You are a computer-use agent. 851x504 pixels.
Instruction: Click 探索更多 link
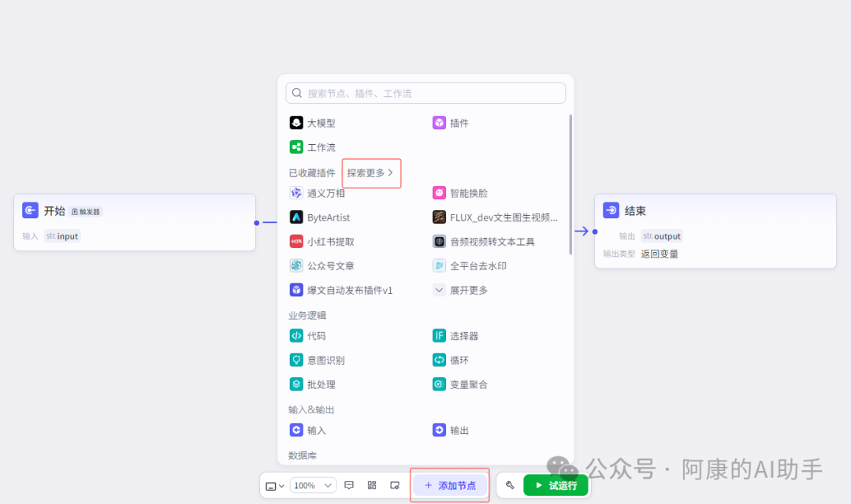click(x=370, y=173)
